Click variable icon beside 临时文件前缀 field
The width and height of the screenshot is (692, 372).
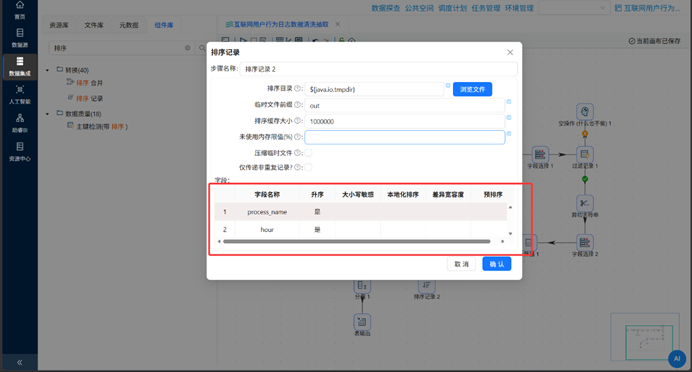(x=508, y=101)
